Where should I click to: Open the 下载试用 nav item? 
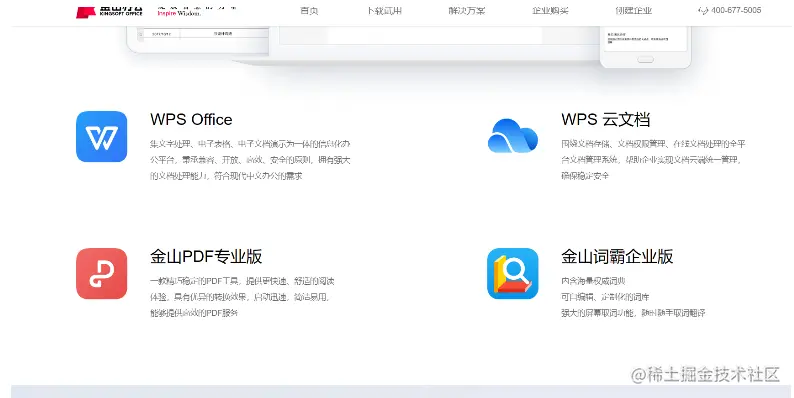pyautogui.click(x=384, y=11)
